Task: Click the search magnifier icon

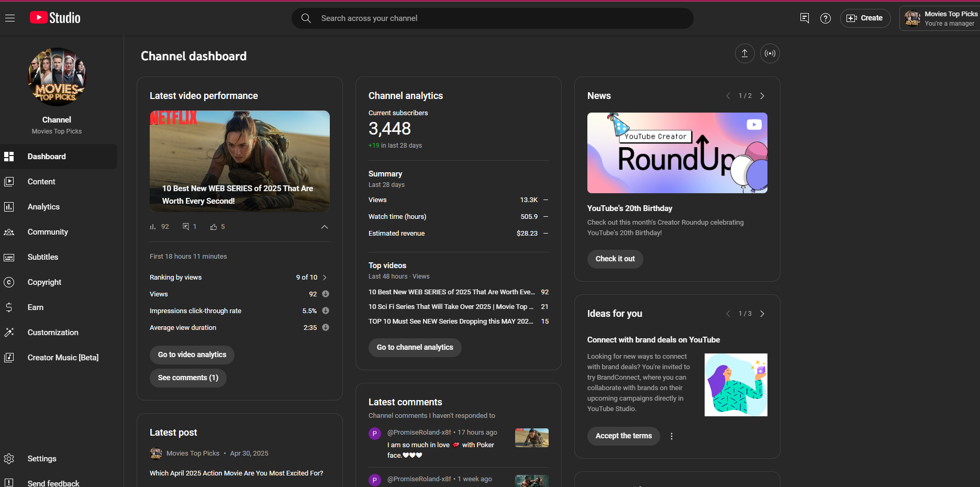Action: tap(306, 18)
